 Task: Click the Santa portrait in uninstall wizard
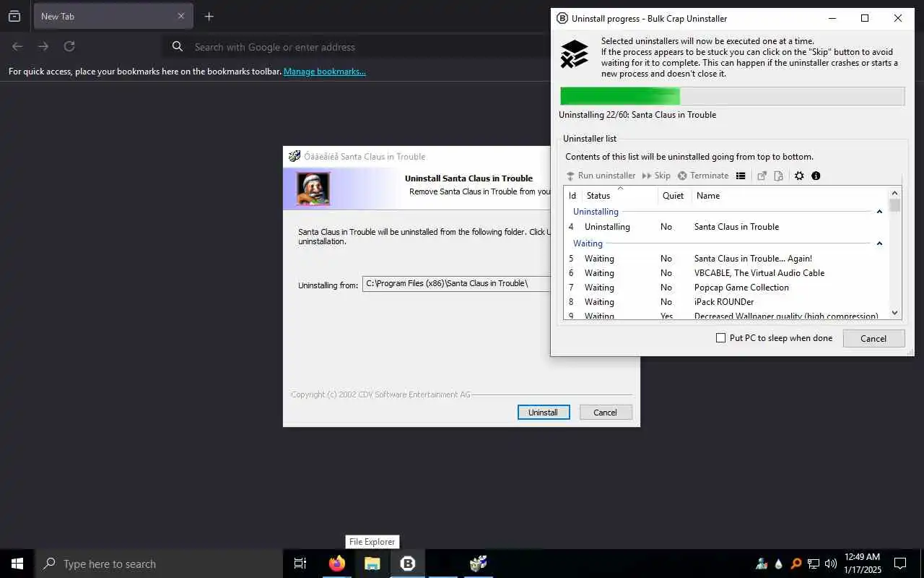click(x=313, y=189)
